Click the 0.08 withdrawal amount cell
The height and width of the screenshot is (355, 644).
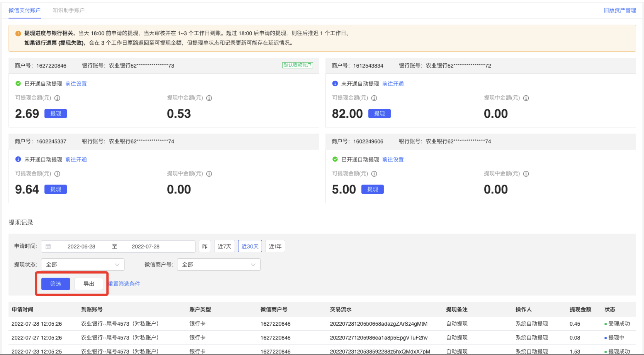tap(575, 338)
